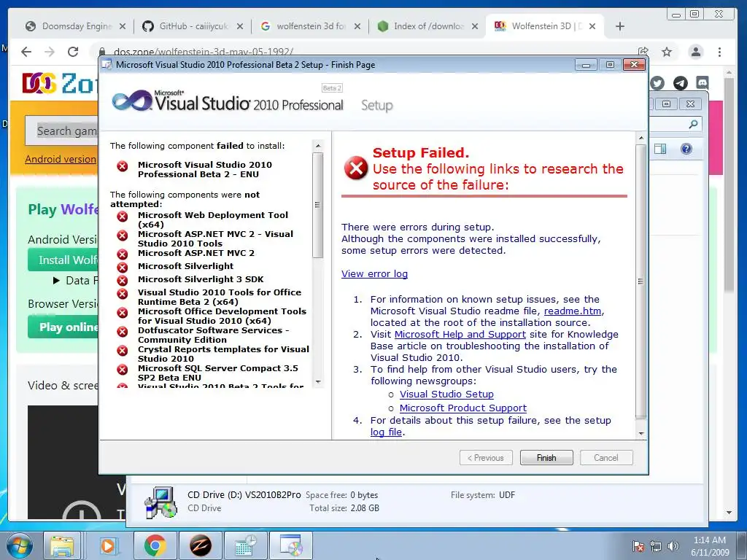Click the taskbar icon next to setup

[x=246, y=545]
